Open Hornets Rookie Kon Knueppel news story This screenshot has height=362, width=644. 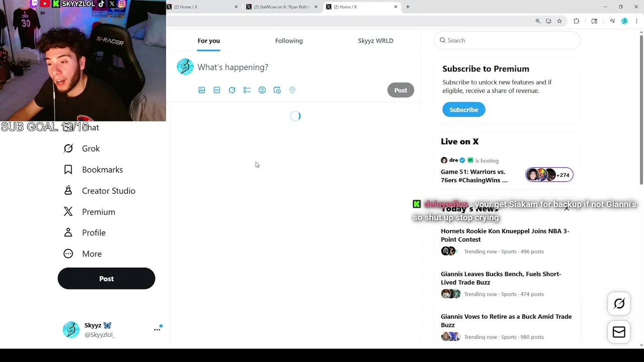coord(505,235)
